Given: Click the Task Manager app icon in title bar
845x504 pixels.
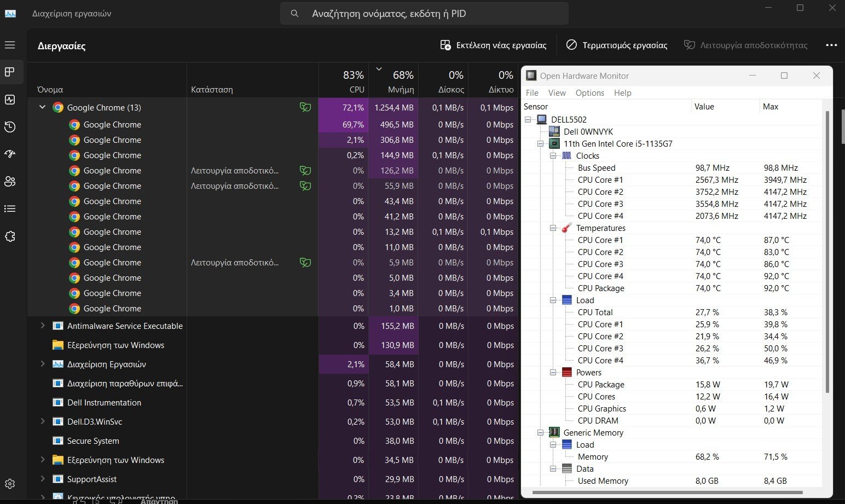Looking at the screenshot, I should (x=10, y=13).
